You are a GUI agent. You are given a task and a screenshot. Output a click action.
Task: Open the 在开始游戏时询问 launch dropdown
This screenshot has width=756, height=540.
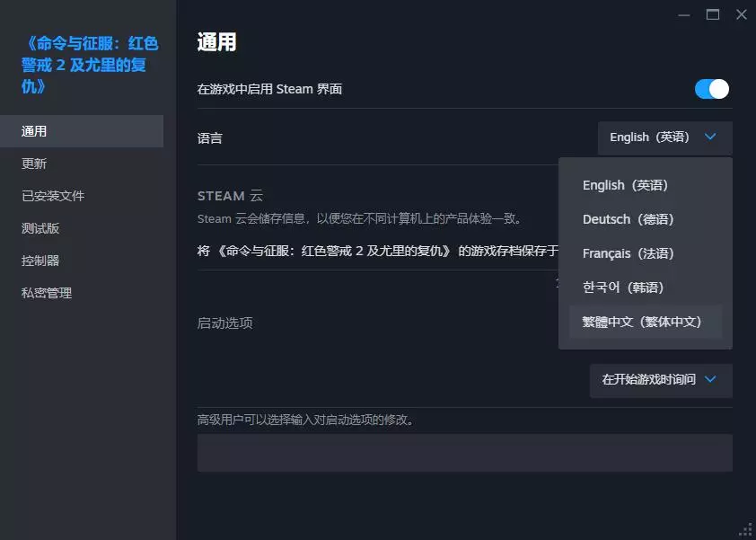[661, 380]
